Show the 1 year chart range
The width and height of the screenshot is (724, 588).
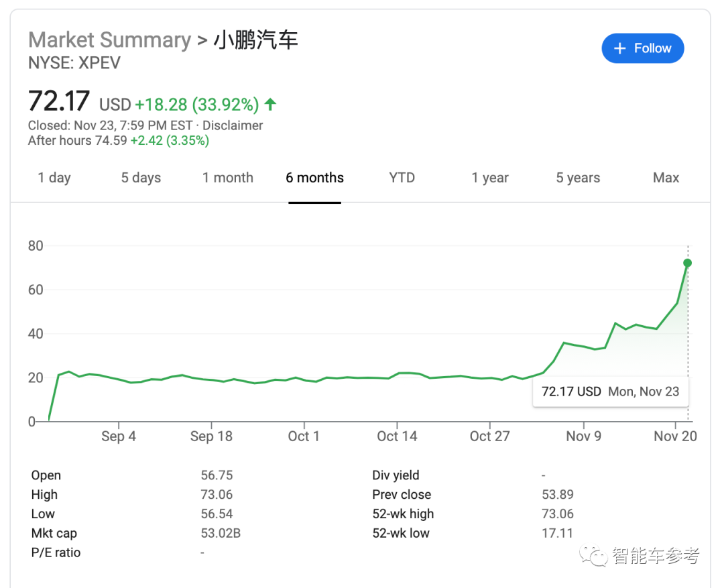(x=490, y=178)
